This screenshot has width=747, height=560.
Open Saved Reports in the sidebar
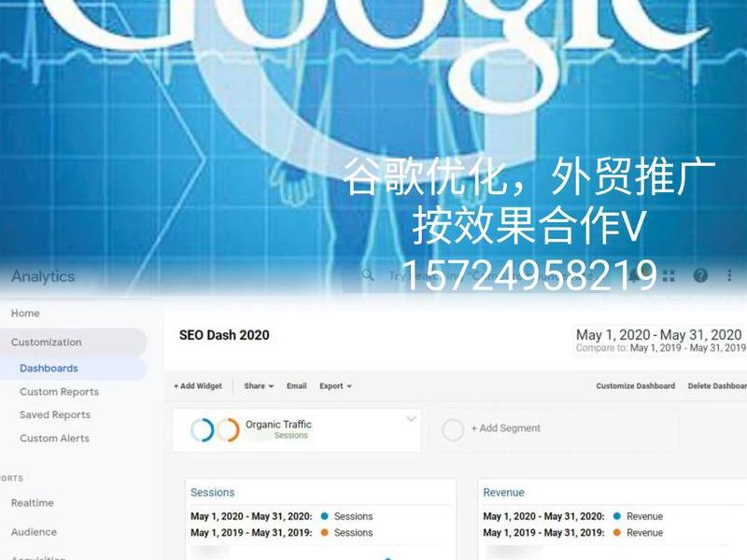tap(55, 414)
